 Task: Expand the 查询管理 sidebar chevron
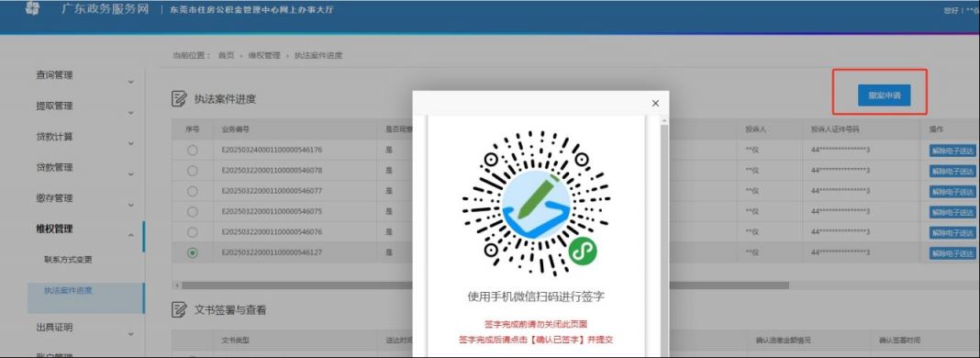(x=131, y=82)
